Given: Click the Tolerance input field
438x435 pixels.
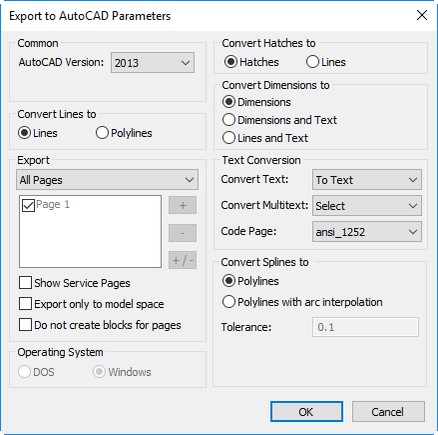Looking at the screenshot, I should (365, 327).
